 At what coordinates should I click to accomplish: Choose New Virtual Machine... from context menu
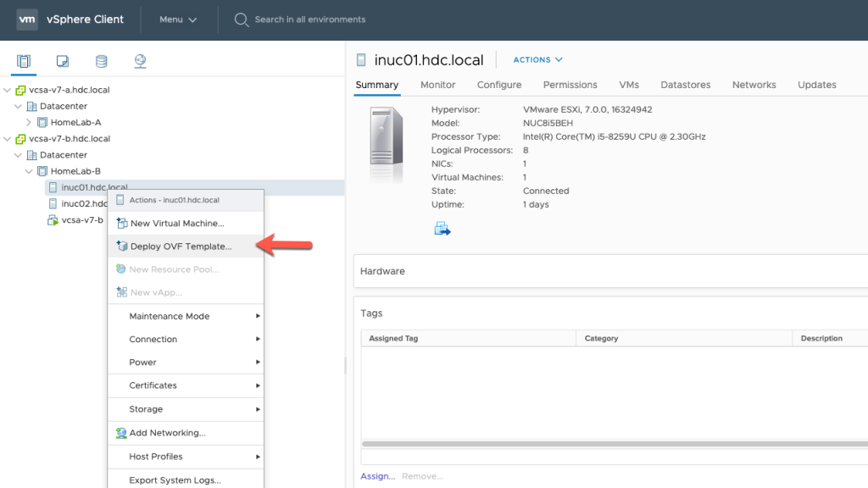click(x=186, y=224)
